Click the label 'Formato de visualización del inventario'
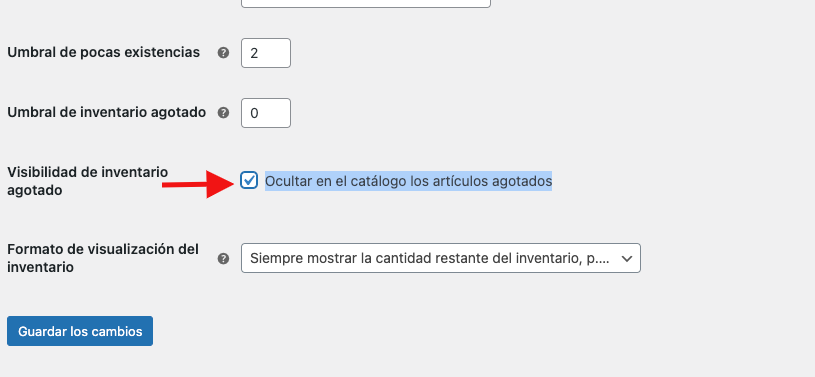The image size is (815, 377). (x=103, y=258)
